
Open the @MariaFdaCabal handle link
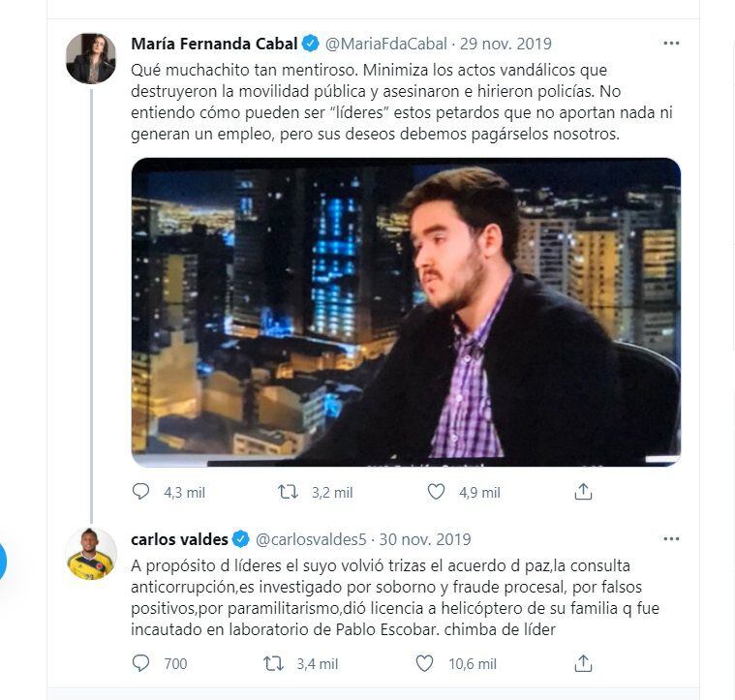(x=386, y=44)
